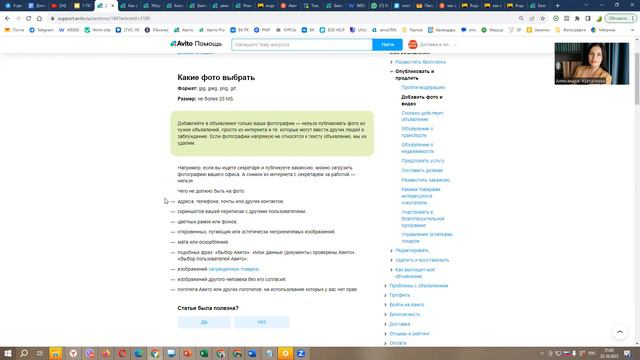Open the Почта bookmark
Viewport: 640px width, 360px height.
14,30
